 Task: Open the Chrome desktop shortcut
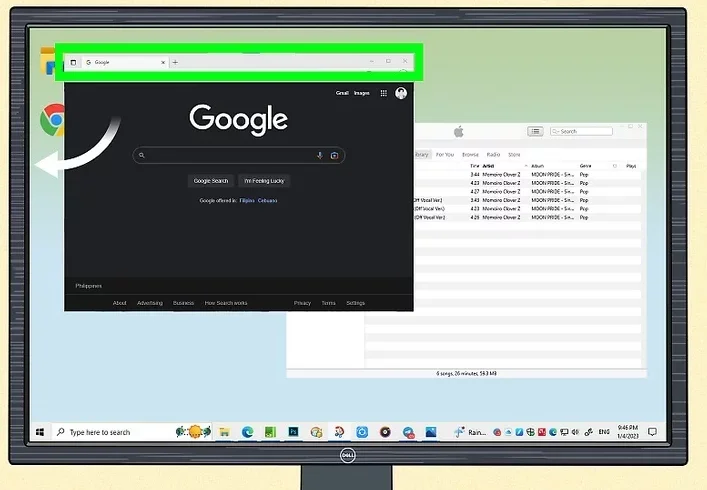[x=53, y=120]
